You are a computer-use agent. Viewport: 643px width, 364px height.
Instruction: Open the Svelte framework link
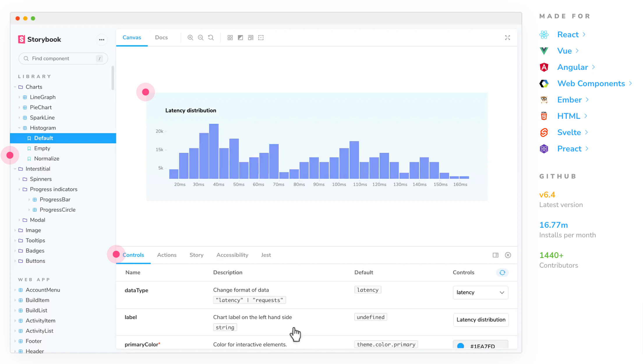[569, 132]
